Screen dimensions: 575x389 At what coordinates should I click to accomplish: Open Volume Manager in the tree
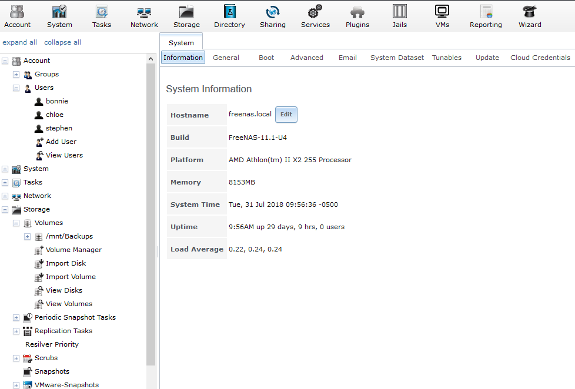[x=73, y=250]
